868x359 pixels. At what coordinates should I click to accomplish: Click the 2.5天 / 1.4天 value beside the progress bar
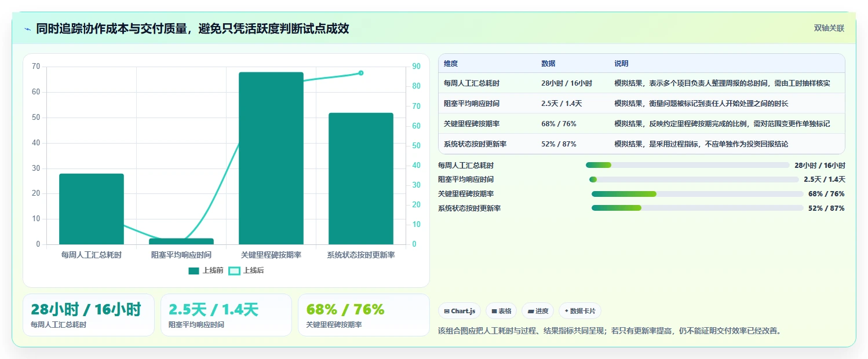pos(824,179)
